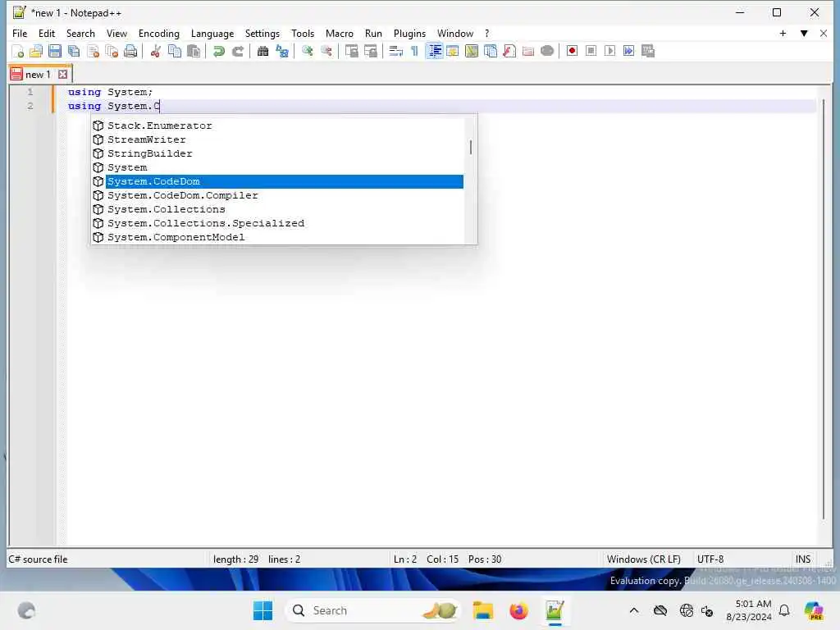Open the Windows Start button
This screenshot has height=630, width=840.
coord(262,610)
